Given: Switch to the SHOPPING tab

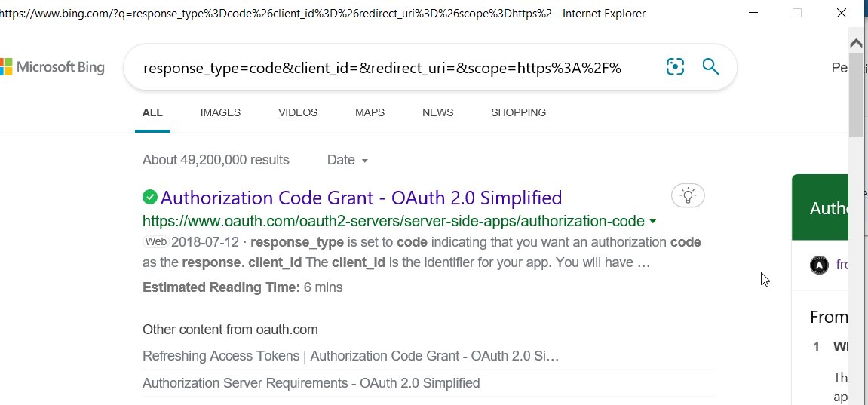Looking at the screenshot, I should [519, 113].
